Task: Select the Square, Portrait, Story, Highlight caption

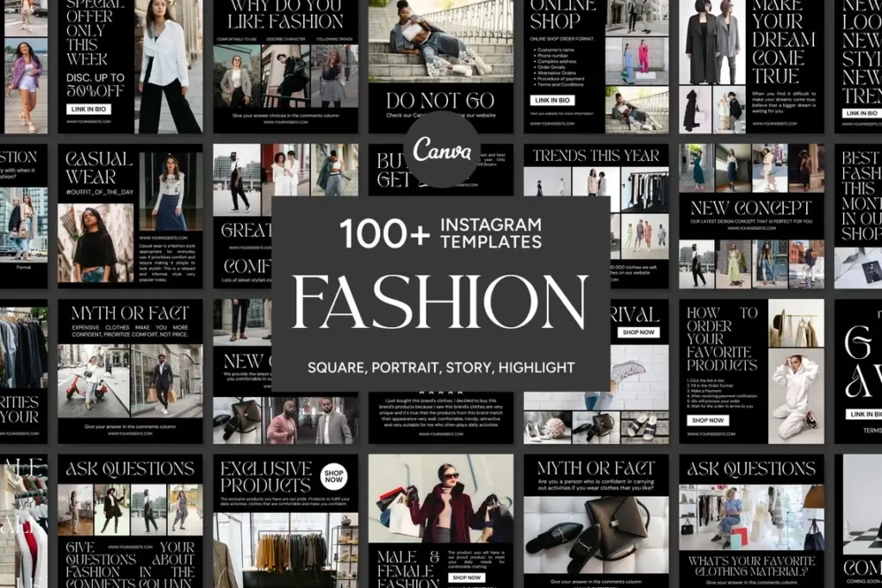Action: click(440, 368)
